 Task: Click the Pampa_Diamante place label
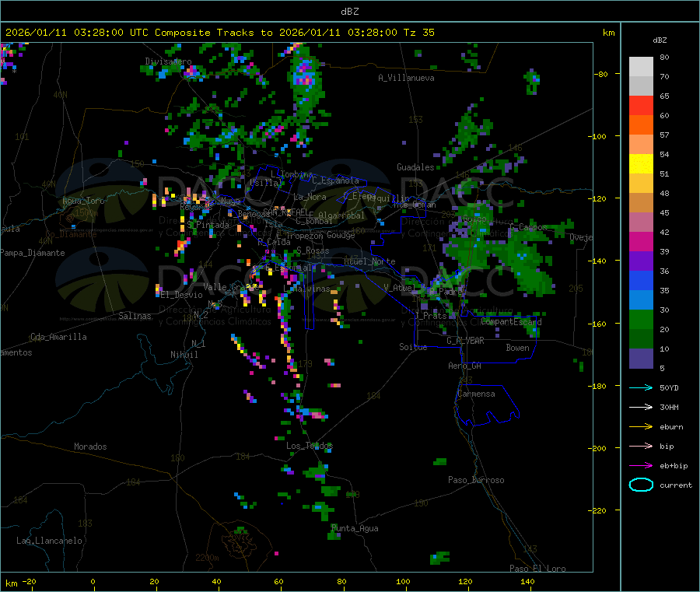click(x=32, y=253)
